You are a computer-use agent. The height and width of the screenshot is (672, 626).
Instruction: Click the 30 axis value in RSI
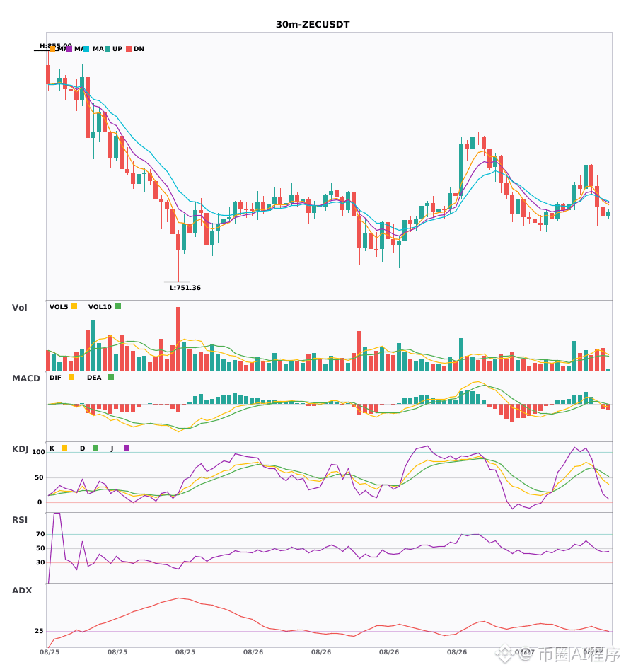pos(40,562)
